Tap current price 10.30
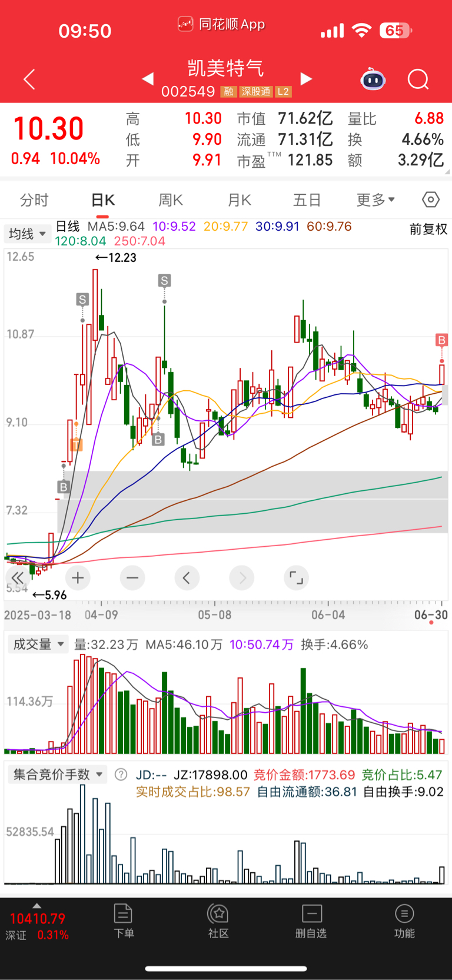This screenshot has width=452, height=980. tap(48, 129)
